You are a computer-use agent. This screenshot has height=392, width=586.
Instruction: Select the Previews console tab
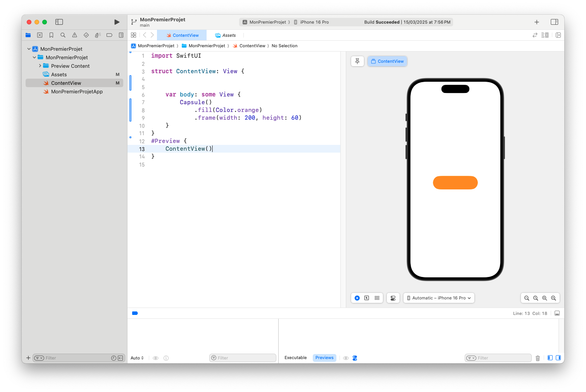[324, 358]
